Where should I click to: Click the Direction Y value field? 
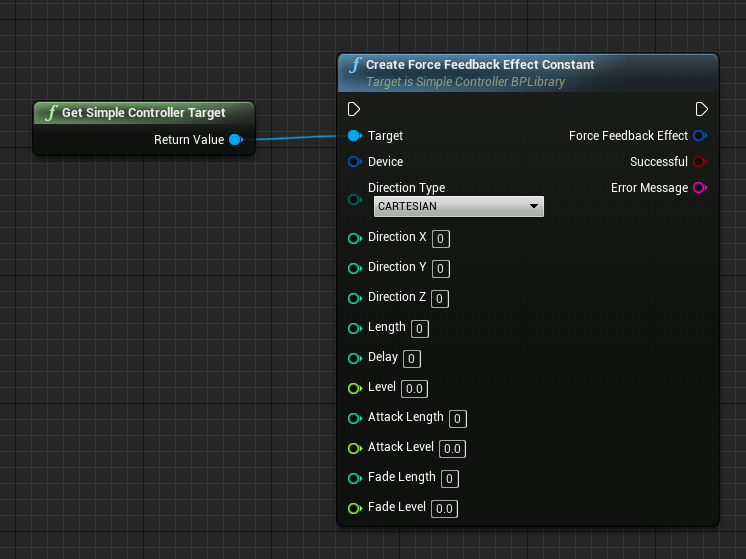[440, 268]
